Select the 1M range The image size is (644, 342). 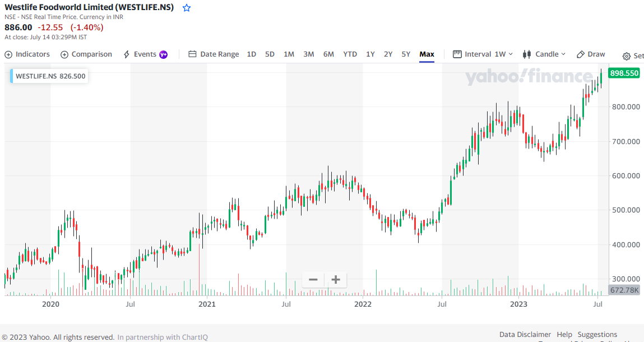coord(289,54)
